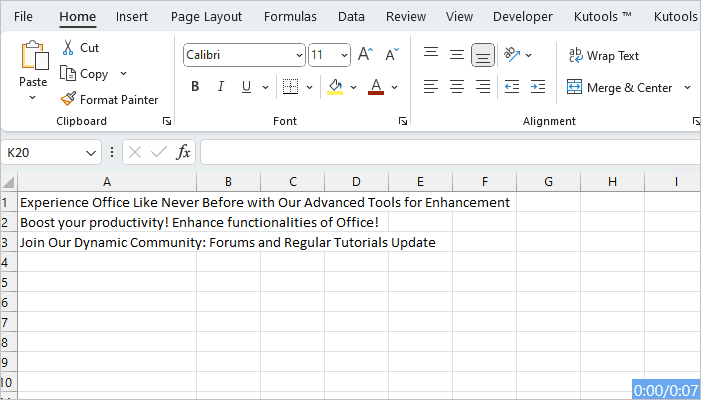The height and width of the screenshot is (400, 701).
Task: Switch to the Formulas tab
Action: (290, 17)
